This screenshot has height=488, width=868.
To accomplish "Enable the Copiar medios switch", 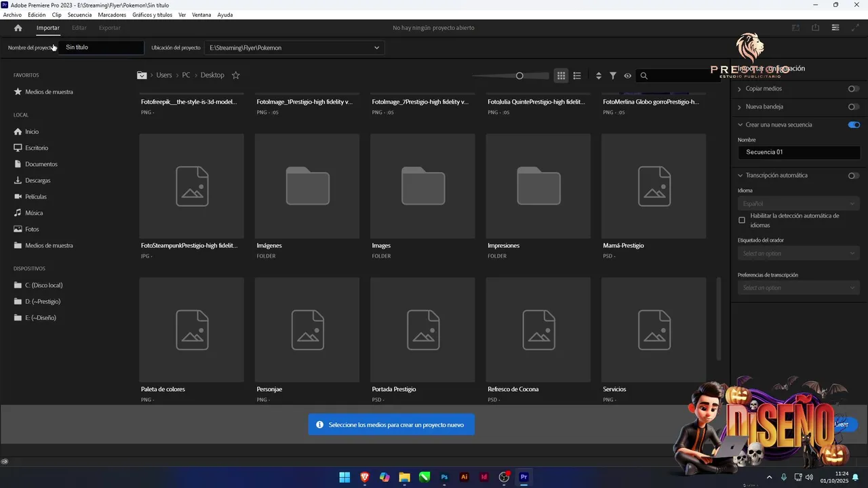I will 854,89.
